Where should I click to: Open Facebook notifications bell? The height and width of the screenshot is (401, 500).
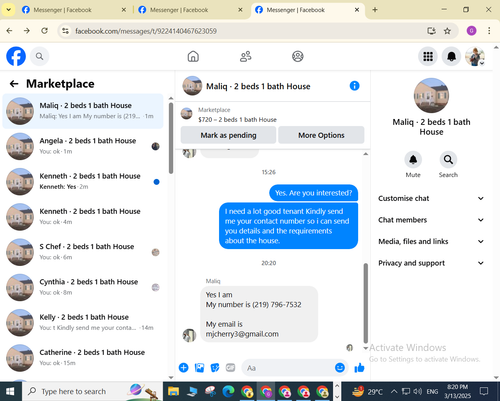[451, 56]
